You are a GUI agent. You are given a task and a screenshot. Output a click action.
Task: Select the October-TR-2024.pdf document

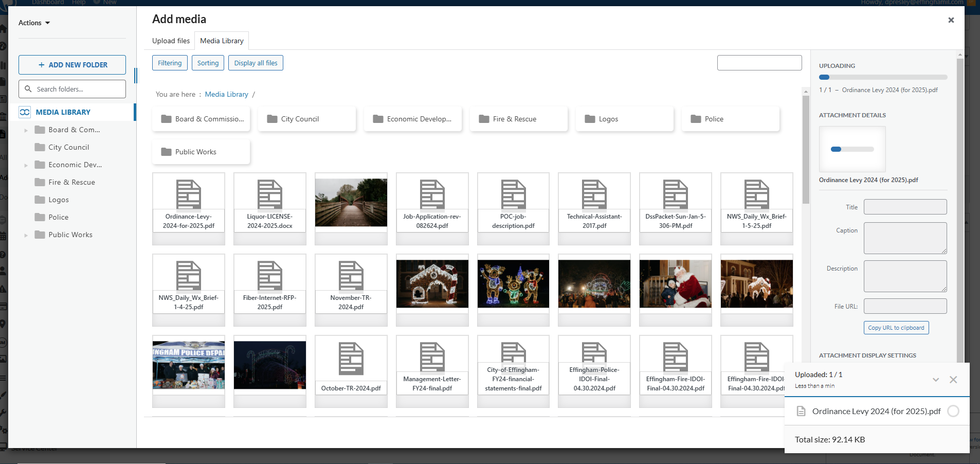pos(351,371)
